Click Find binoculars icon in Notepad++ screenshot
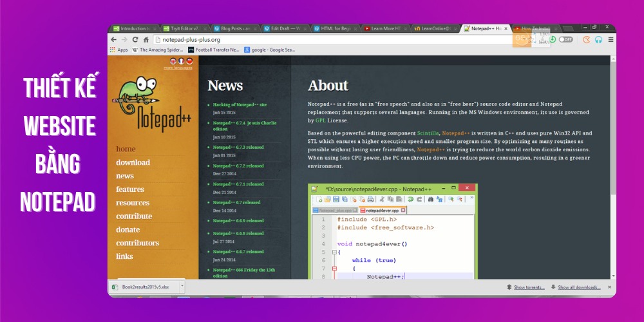Screen dimensions: 644x322 [x=430, y=199]
